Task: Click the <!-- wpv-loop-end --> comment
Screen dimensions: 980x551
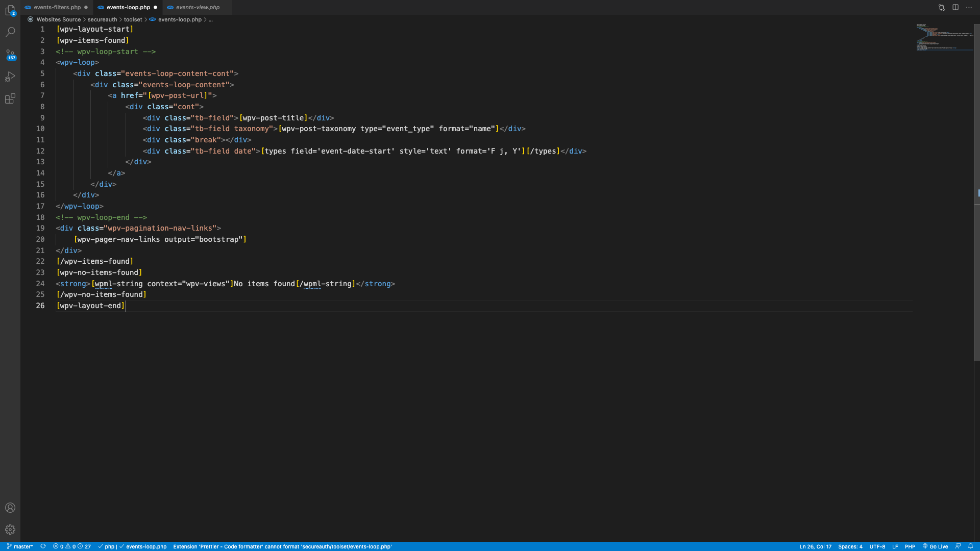Action: pos(101,217)
